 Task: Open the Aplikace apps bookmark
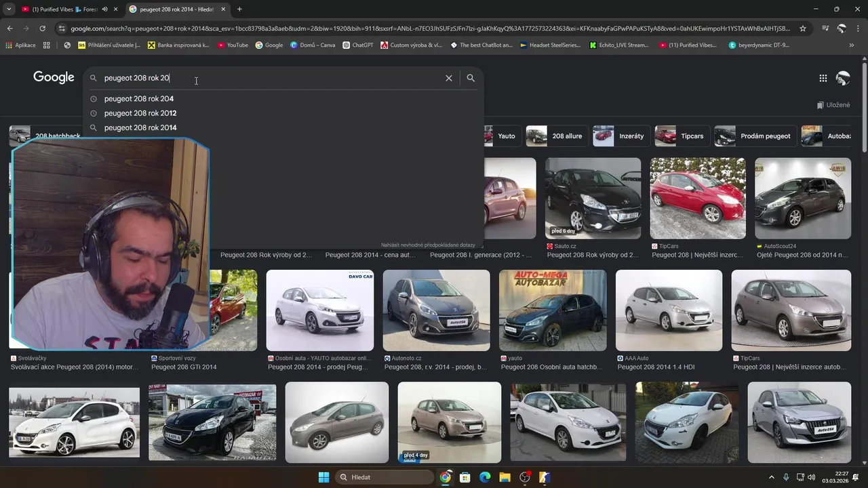coord(20,45)
